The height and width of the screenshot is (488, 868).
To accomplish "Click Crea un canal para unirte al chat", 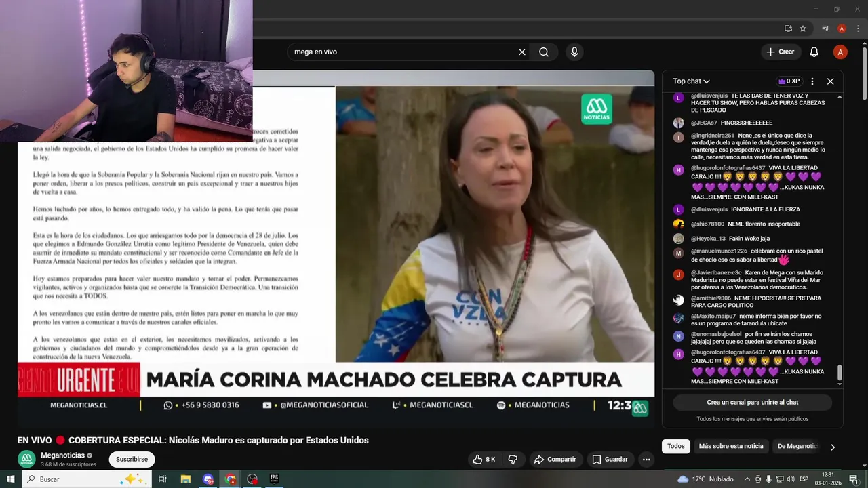I will [753, 402].
